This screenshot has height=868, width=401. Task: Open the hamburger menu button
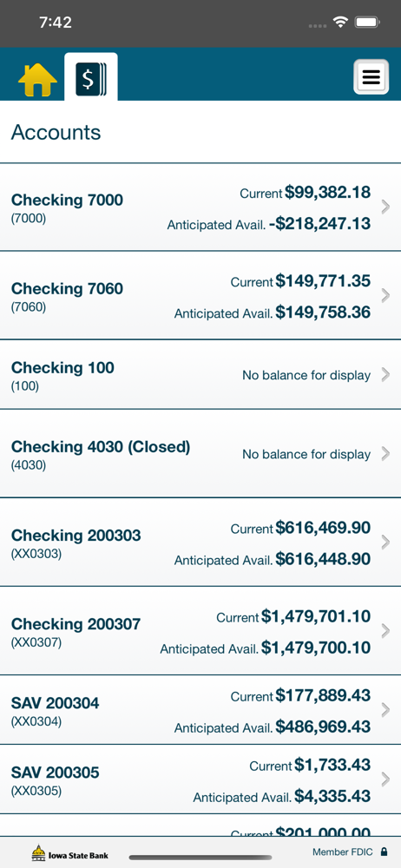(x=371, y=77)
